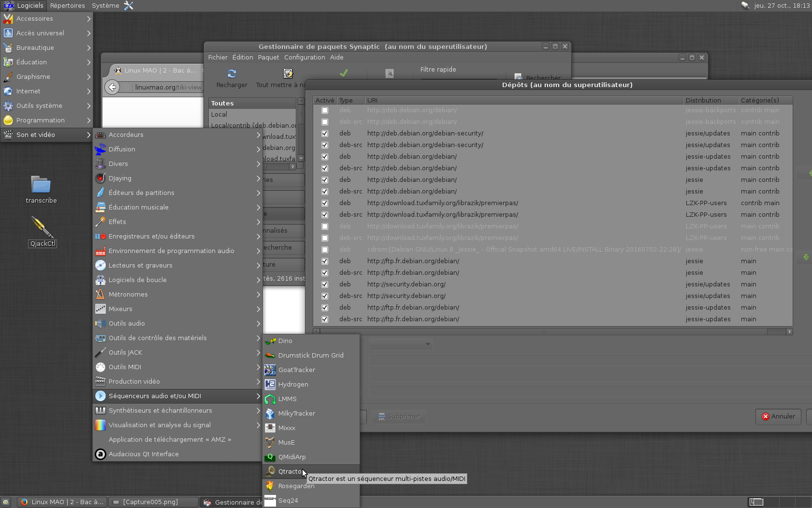
Task: Open Audacious Qt Interface entry
Action: [144, 454]
